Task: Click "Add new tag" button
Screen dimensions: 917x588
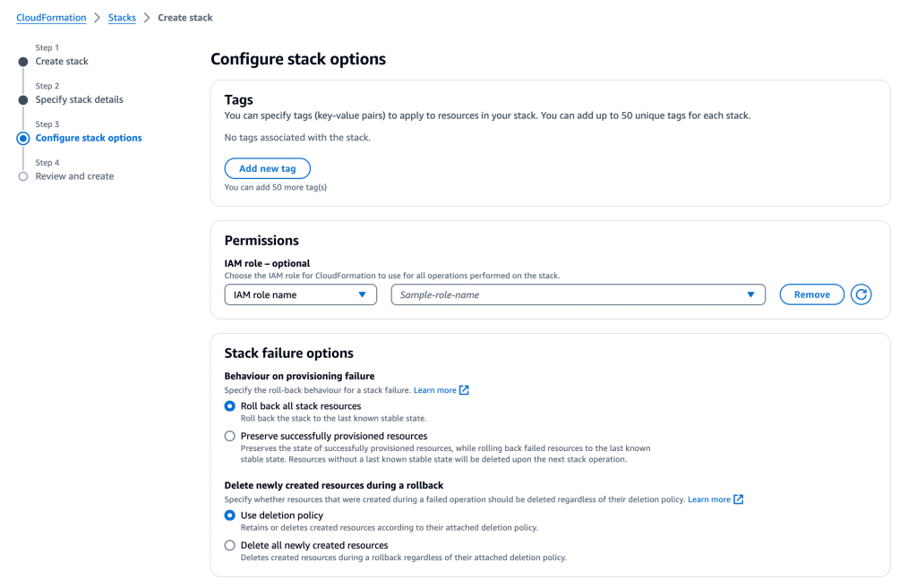Action: [x=267, y=168]
